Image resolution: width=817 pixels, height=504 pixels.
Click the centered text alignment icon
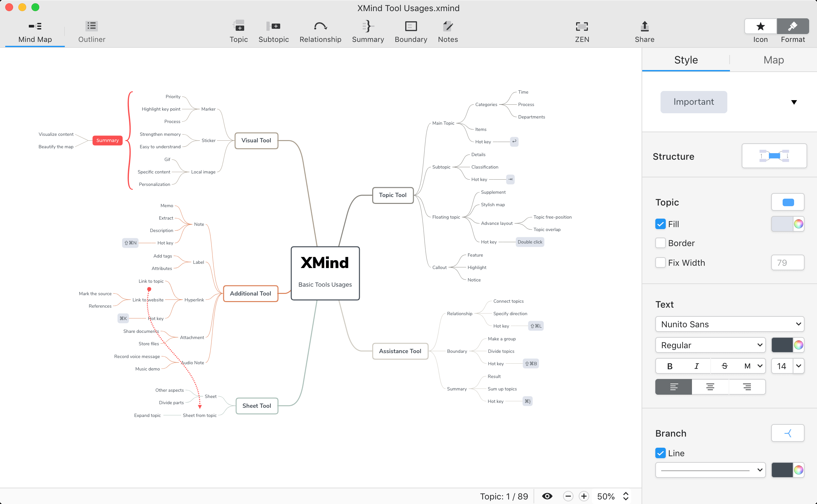pyautogui.click(x=710, y=387)
